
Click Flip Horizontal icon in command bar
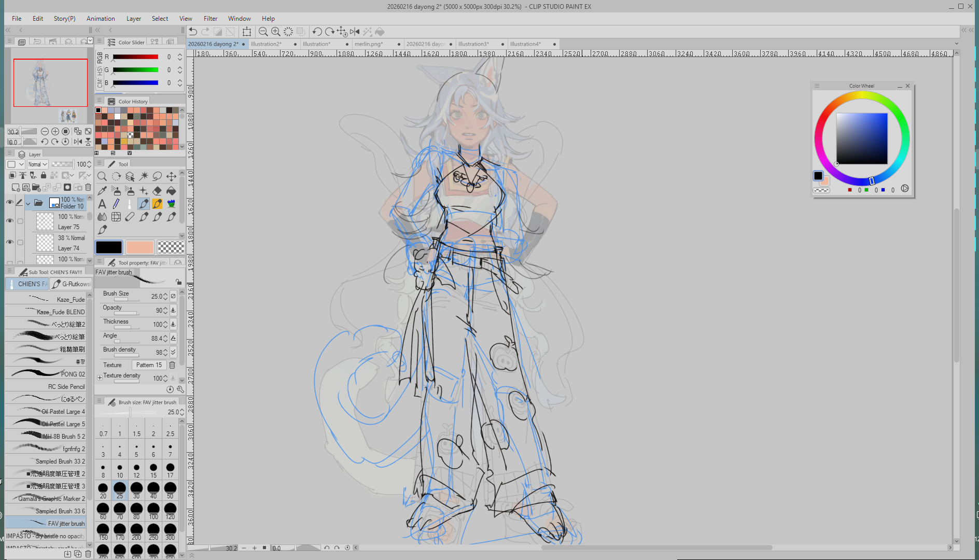coord(355,32)
